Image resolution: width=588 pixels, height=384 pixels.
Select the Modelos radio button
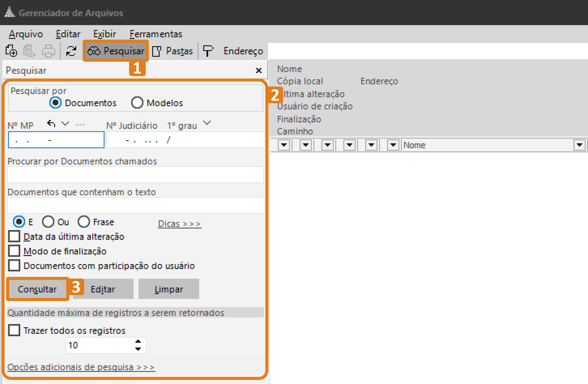[x=137, y=102]
